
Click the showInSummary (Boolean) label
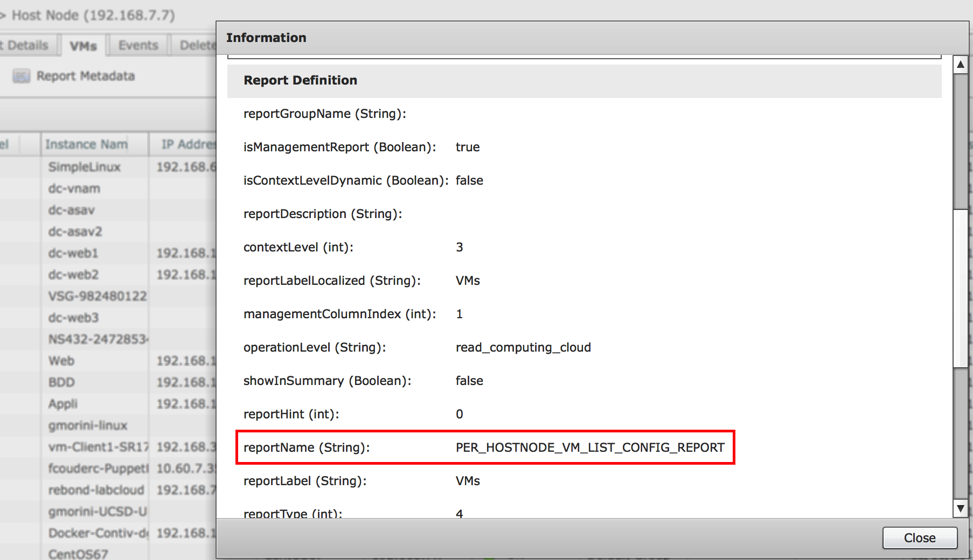(x=327, y=381)
